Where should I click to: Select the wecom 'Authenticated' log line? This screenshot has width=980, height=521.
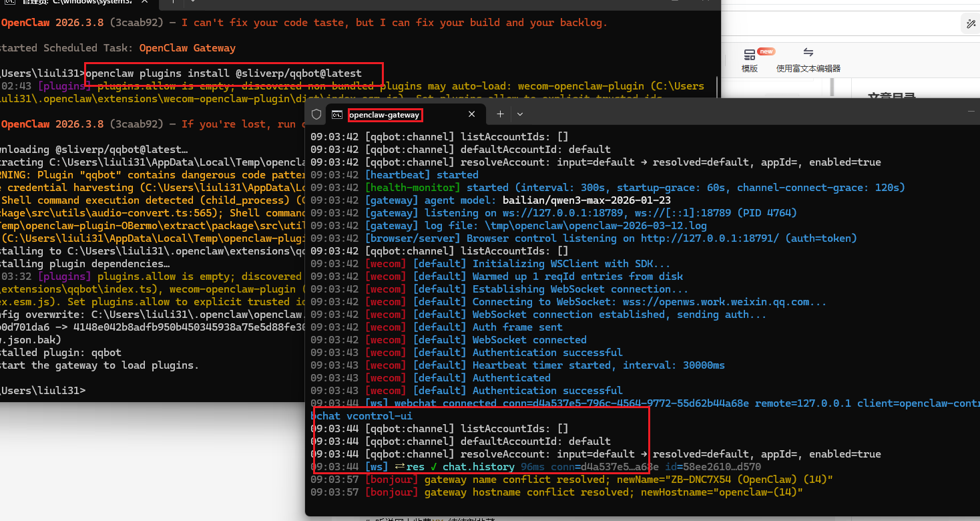431,378
